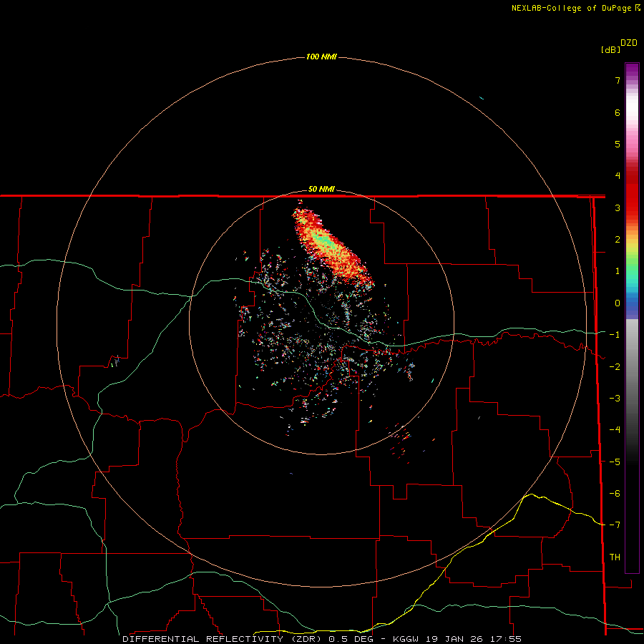The width and height of the screenshot is (644, 644).
Task: Click the TH label on the legend
Action: point(615,557)
